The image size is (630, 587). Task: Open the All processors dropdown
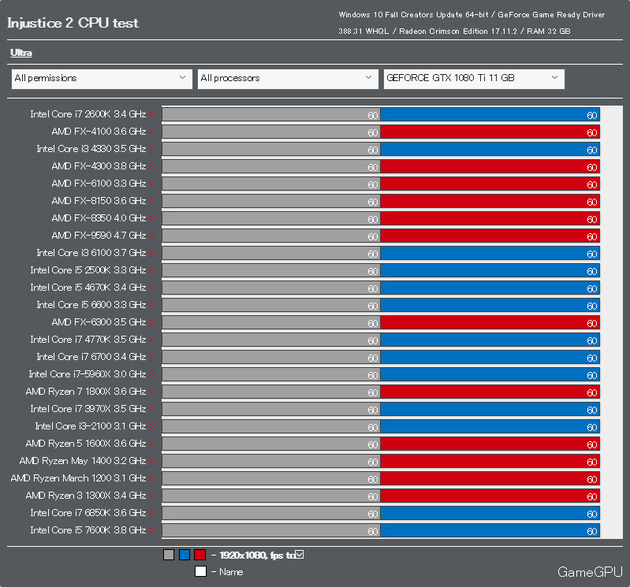coord(288,78)
